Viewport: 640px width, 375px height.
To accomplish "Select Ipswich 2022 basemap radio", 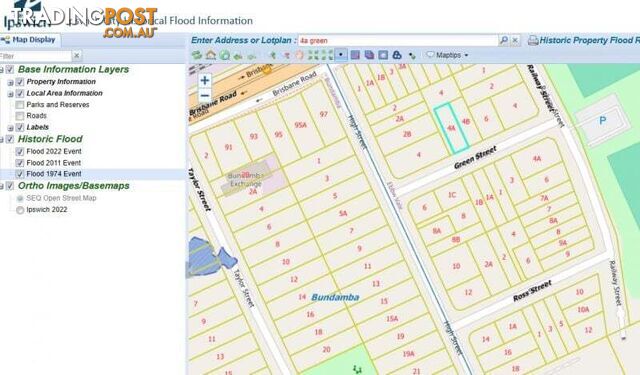I will click(20, 210).
